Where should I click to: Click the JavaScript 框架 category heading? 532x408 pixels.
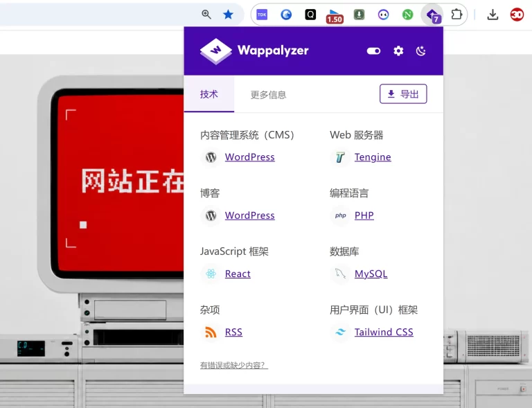pos(234,251)
